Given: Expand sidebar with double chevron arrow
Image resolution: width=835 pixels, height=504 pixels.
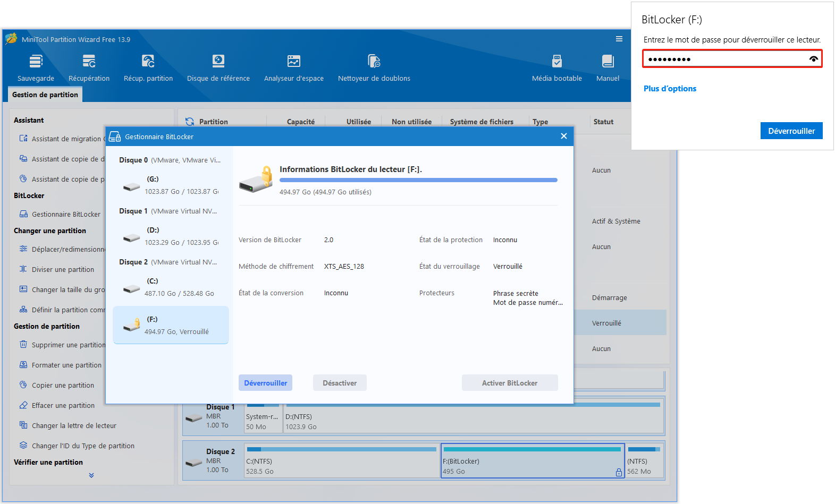Looking at the screenshot, I should point(91,475).
